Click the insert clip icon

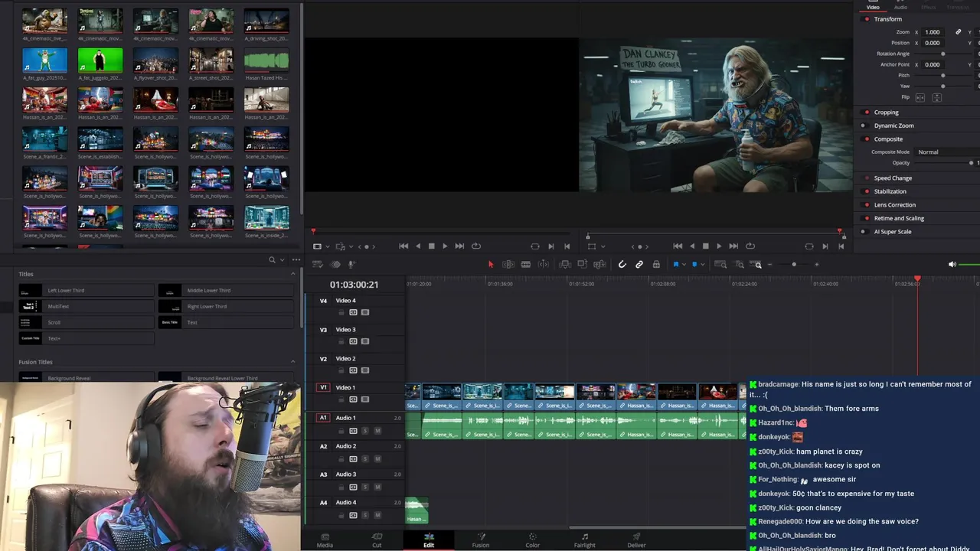[565, 264]
